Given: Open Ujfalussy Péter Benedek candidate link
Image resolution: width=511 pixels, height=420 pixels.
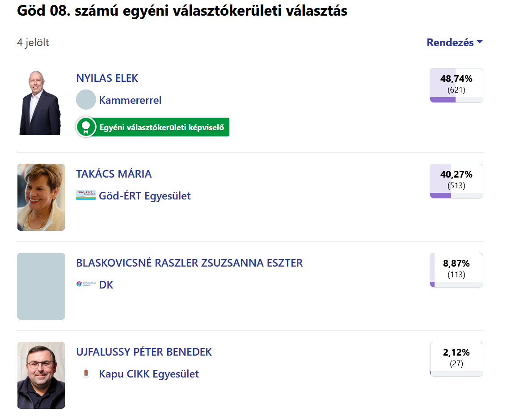Looking at the screenshot, I should 144,352.
